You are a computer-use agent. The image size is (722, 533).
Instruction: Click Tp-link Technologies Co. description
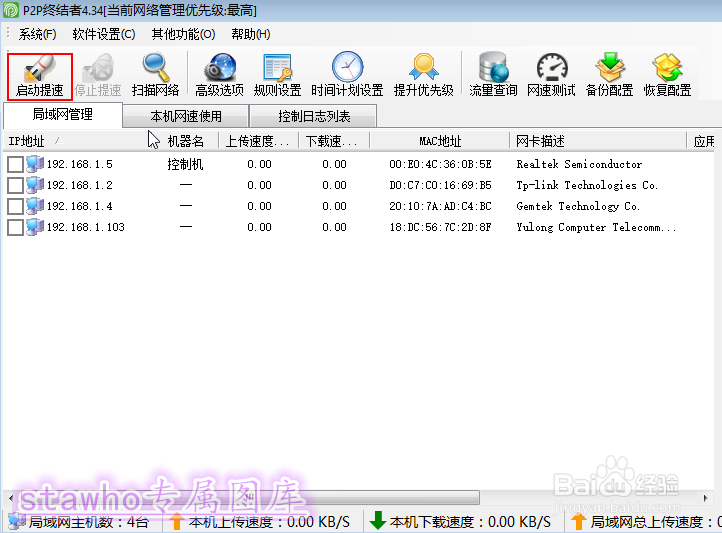coord(587,185)
